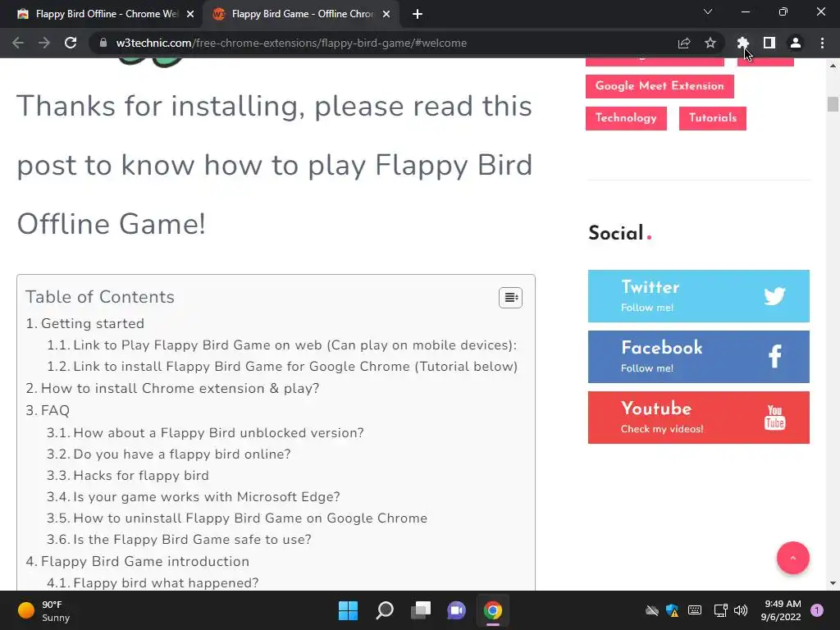Open the Teams Chat taskbar icon
This screenshot has height=630, width=840.
(457, 610)
